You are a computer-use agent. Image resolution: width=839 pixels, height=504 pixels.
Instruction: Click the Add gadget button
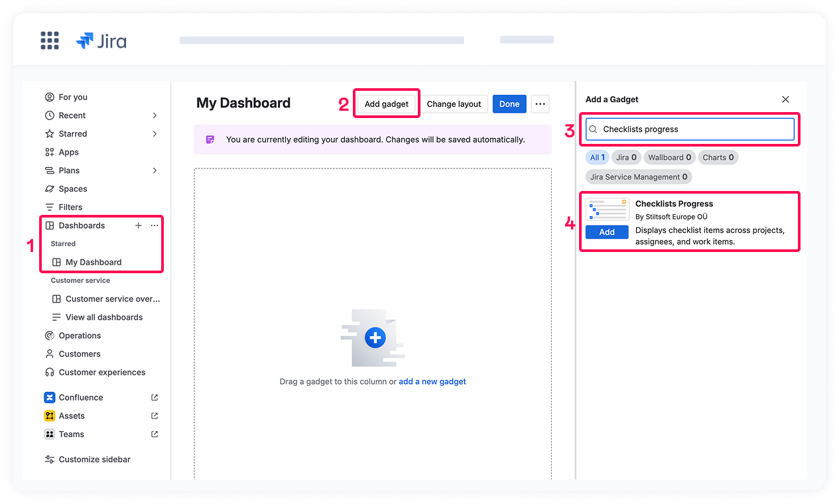click(x=386, y=104)
